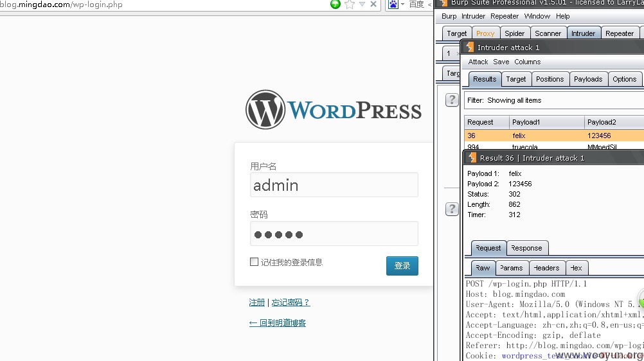The height and width of the screenshot is (361, 644).
Task: Click the Intruder attack 1 window icon
Action: (469, 48)
